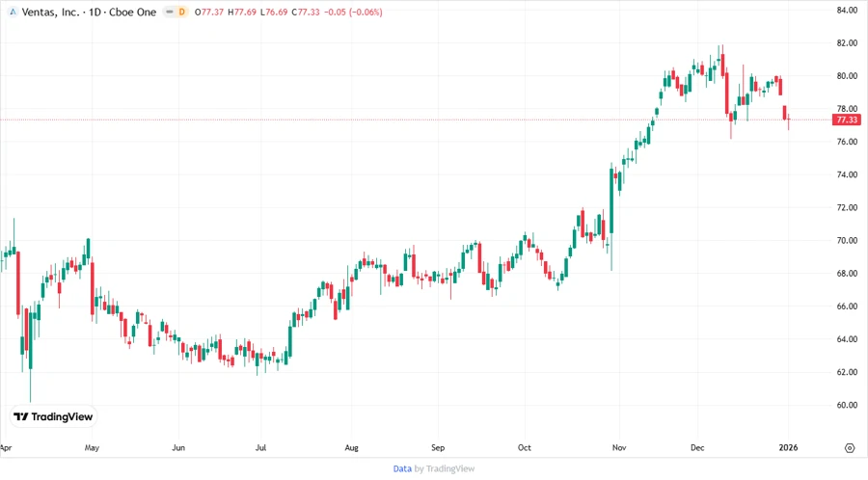
Task: Click the low value L76.69
Action: click(274, 13)
